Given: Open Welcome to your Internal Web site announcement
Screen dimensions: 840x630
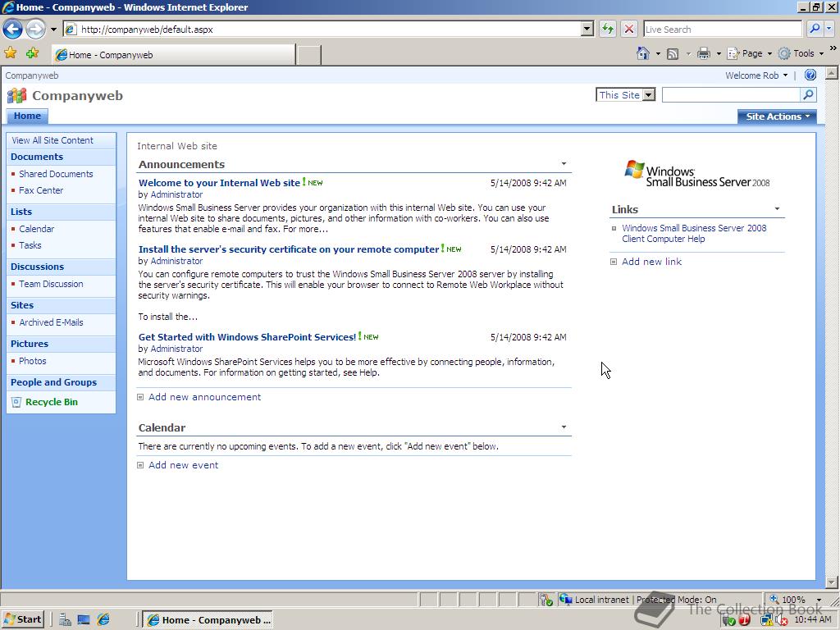Looking at the screenshot, I should (x=219, y=183).
